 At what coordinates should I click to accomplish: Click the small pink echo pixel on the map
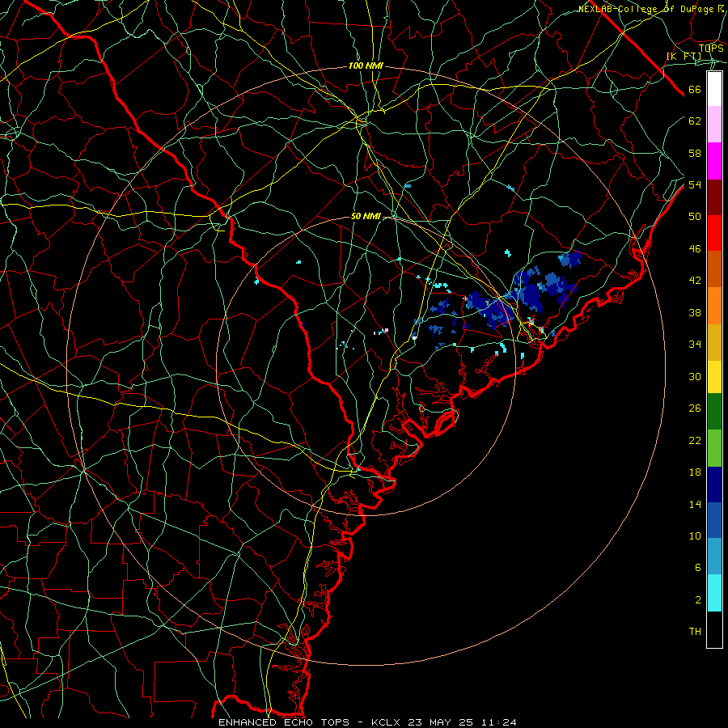coord(387,330)
